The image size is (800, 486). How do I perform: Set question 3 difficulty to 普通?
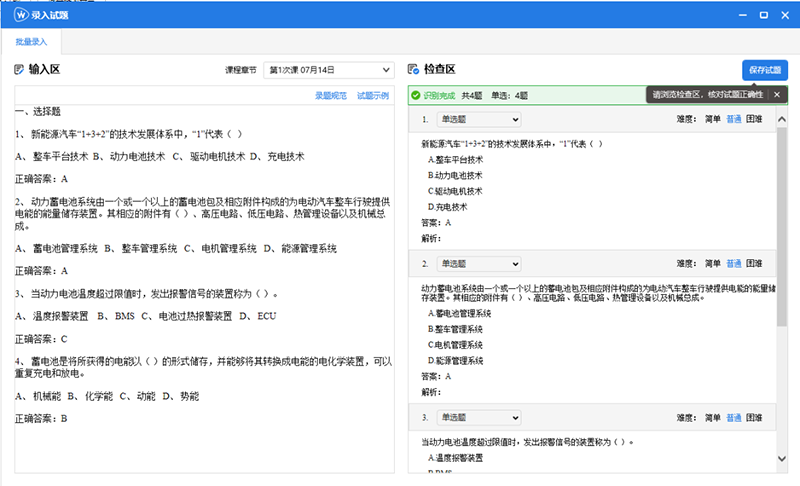click(734, 417)
